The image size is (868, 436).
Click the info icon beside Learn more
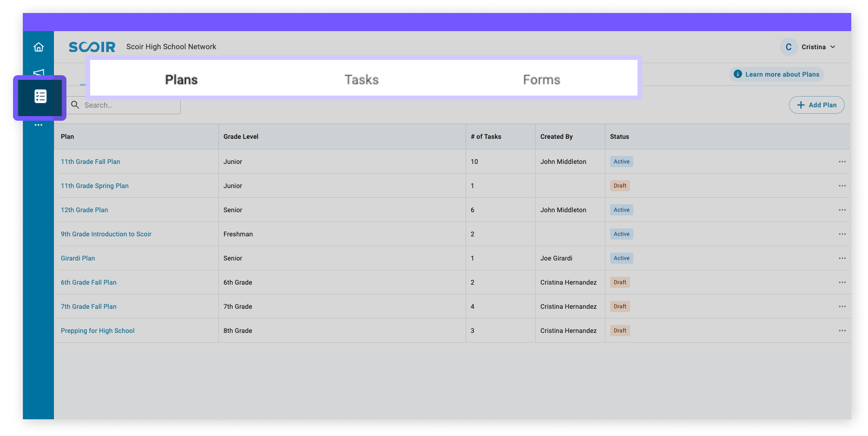pos(737,74)
